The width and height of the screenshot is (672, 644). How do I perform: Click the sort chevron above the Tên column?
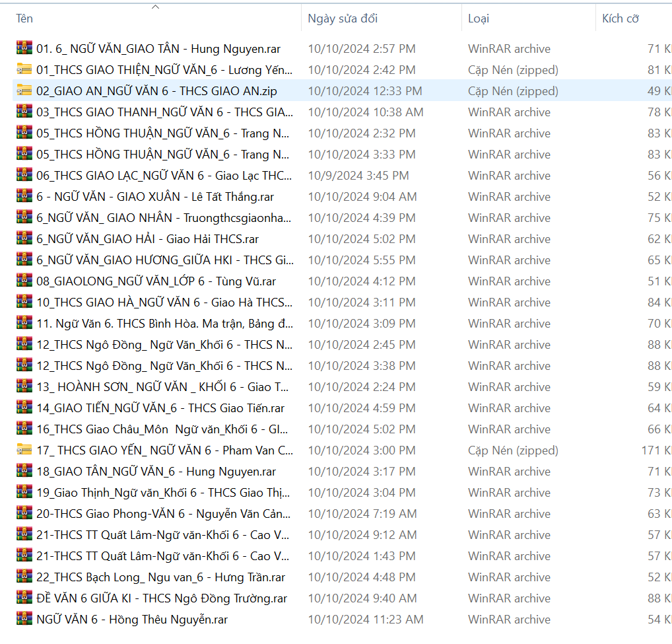155,7
